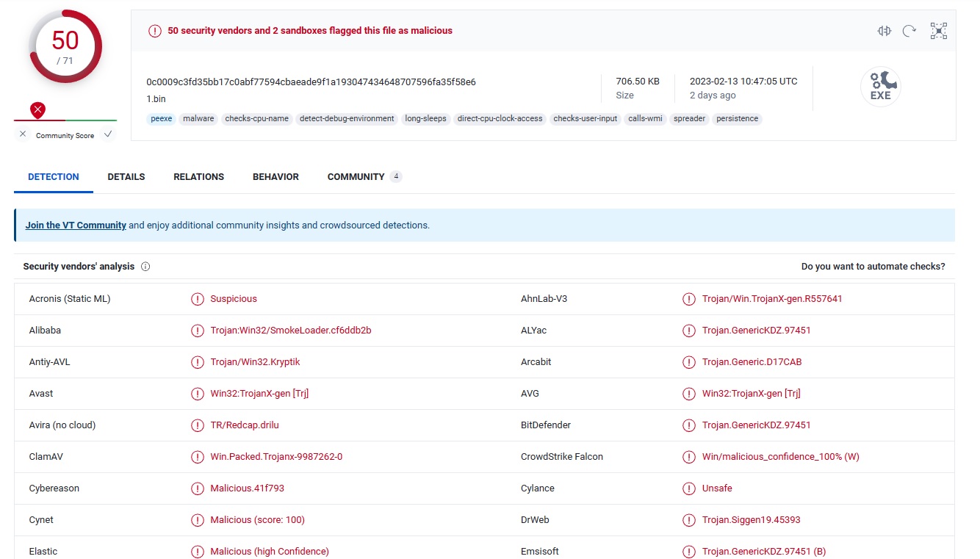This screenshot has width=980, height=559.
Task: Select the detect-debug-environment tag
Action: (x=347, y=118)
